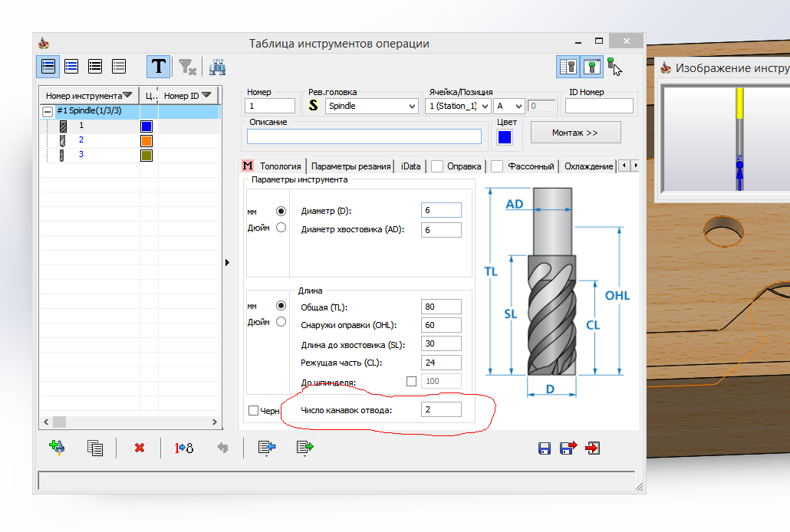Select мм radio in the Длина section
Viewport: 790px width, 532px height.
pyautogui.click(x=281, y=305)
